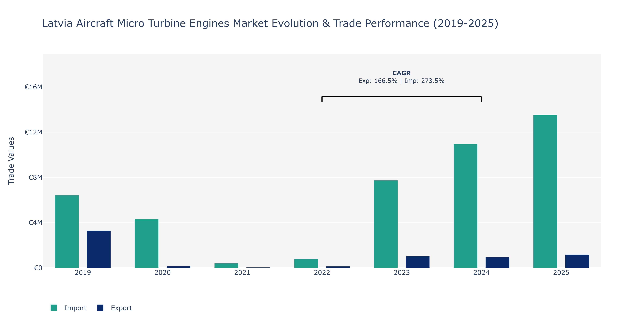Click the 2020 x-axis label
Screen dimensions: 644x322
[162, 272]
